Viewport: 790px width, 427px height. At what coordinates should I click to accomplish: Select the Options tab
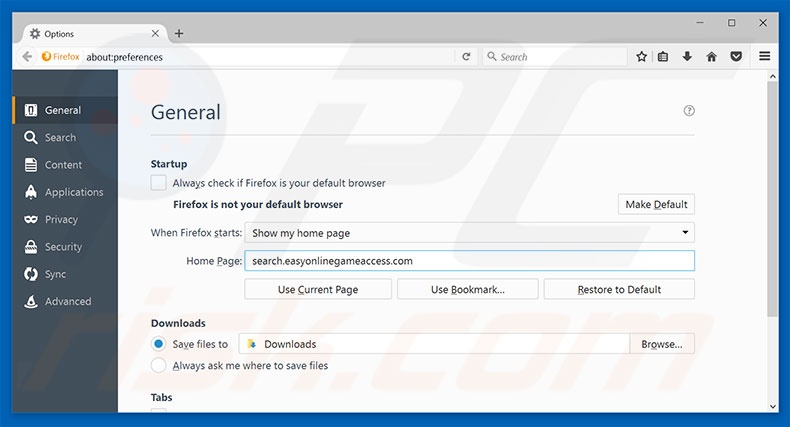point(95,33)
